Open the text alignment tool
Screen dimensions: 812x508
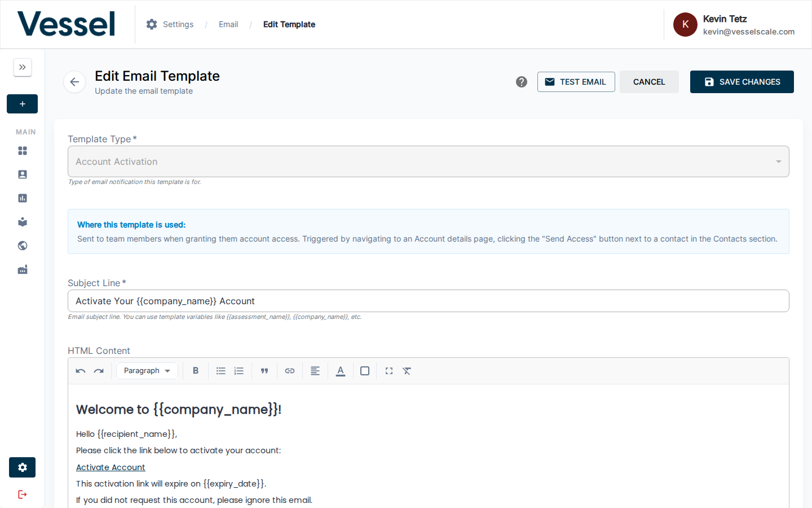[315, 371]
